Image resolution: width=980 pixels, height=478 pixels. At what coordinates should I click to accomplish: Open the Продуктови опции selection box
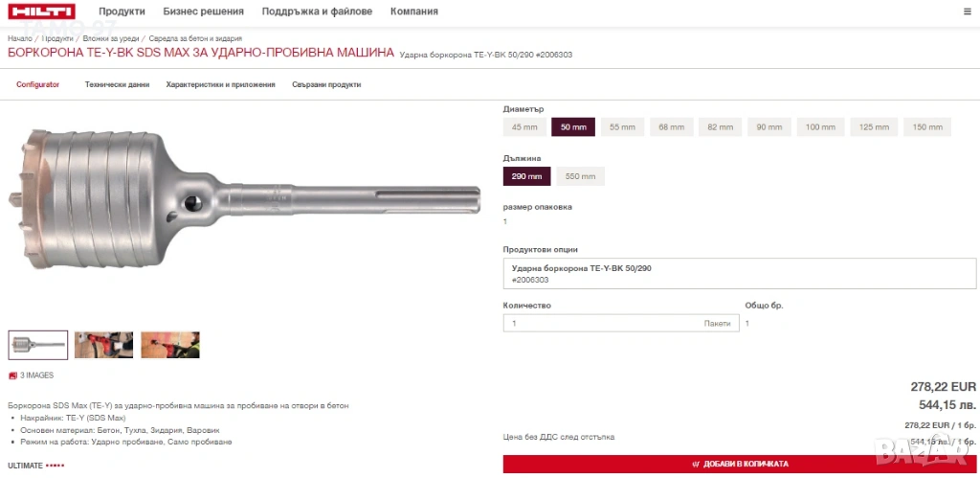(740, 273)
